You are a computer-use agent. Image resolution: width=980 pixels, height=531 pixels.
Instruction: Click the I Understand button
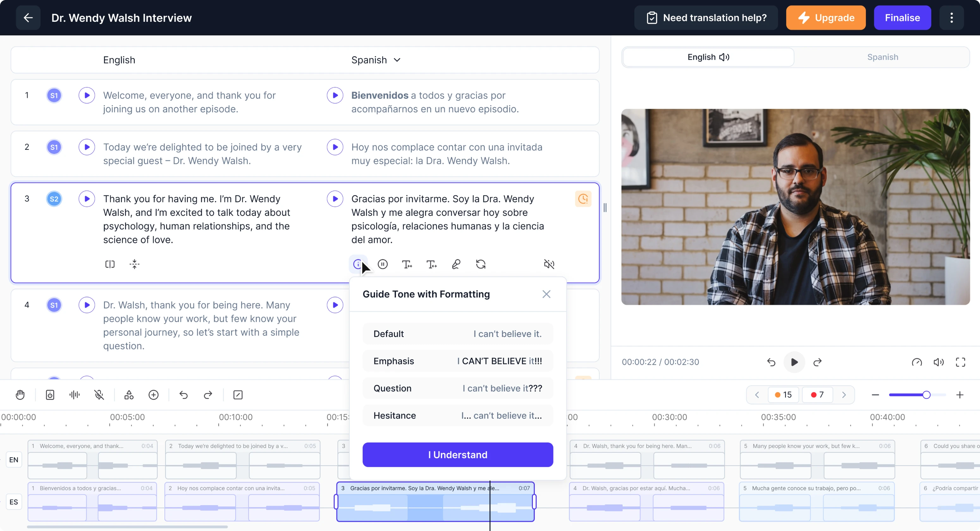pos(458,455)
